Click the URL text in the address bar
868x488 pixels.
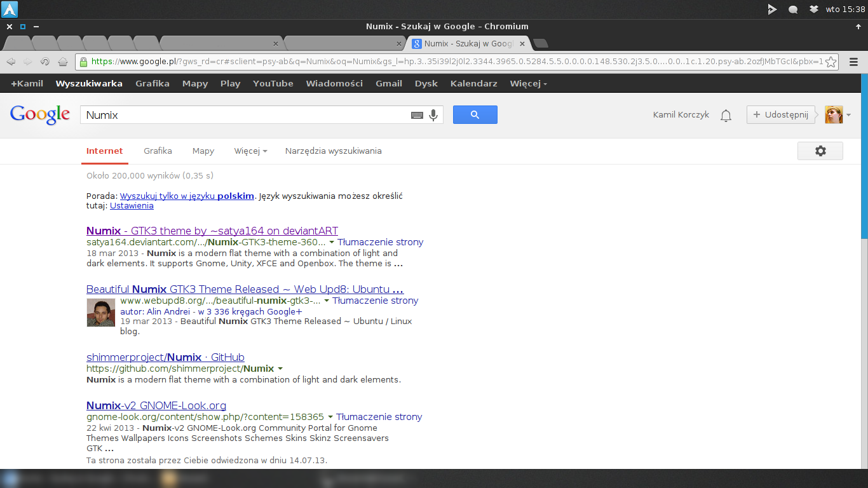458,62
